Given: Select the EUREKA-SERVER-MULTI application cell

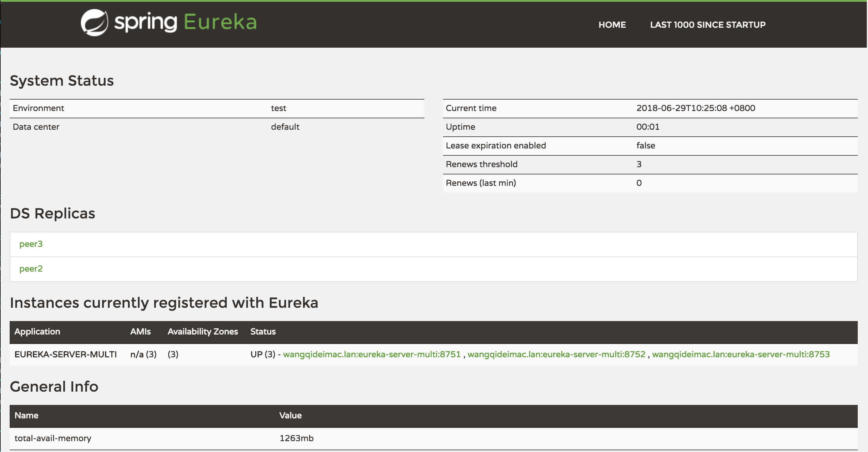Looking at the screenshot, I should (66, 354).
